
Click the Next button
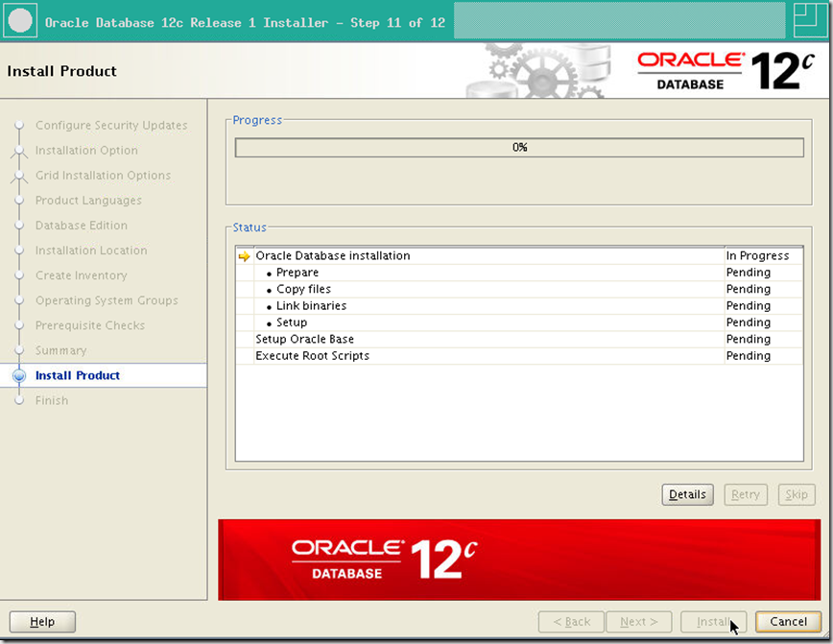point(638,622)
